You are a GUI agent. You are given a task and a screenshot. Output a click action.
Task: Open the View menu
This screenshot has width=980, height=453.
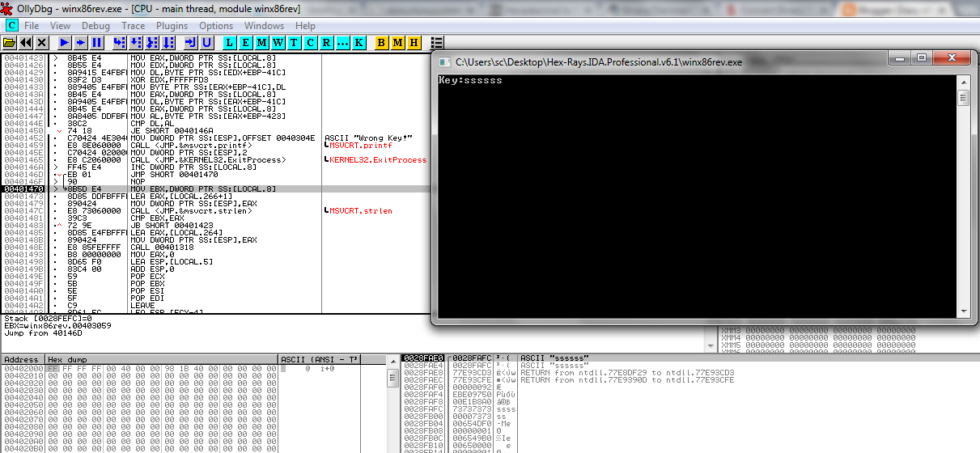point(60,26)
